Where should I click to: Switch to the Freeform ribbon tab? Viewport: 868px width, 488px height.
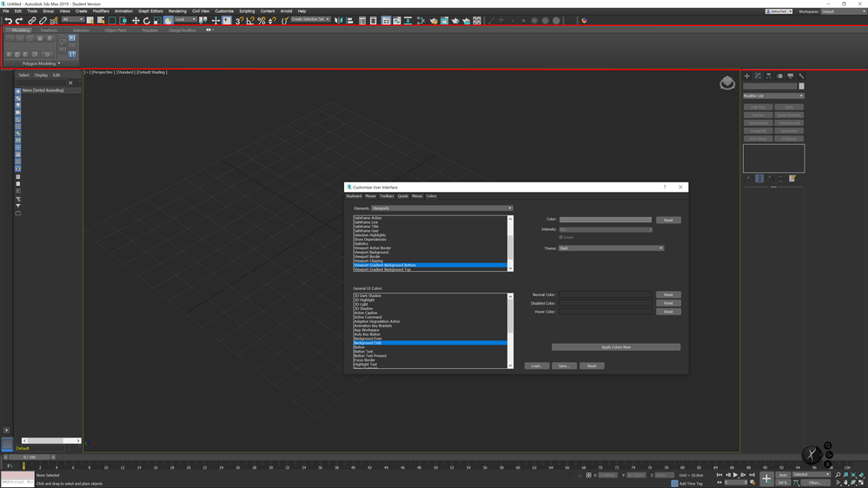[49, 30]
